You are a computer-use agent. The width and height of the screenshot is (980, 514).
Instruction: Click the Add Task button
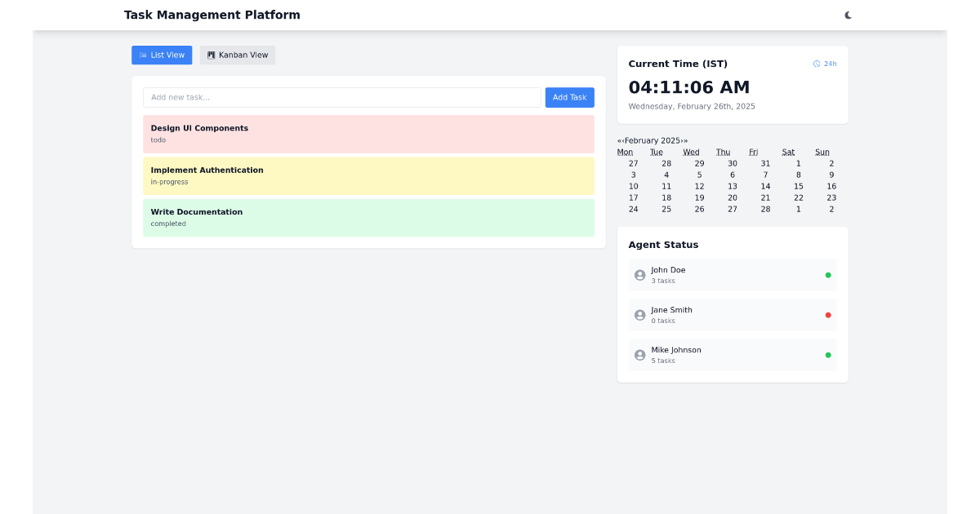569,97
